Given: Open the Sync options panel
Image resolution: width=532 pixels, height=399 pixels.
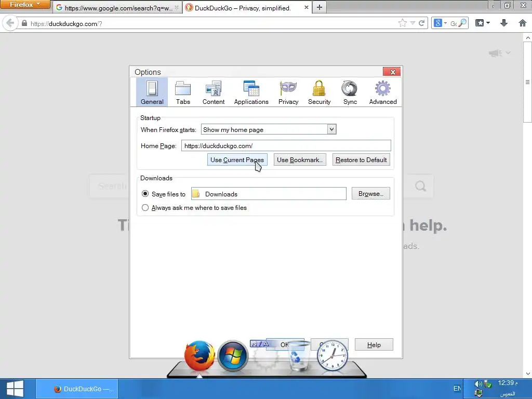Looking at the screenshot, I should [x=350, y=92].
